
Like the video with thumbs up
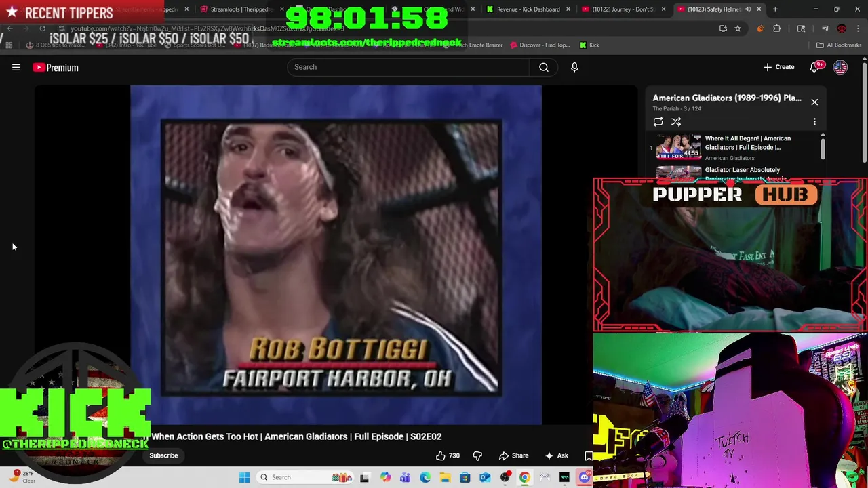(x=448, y=455)
